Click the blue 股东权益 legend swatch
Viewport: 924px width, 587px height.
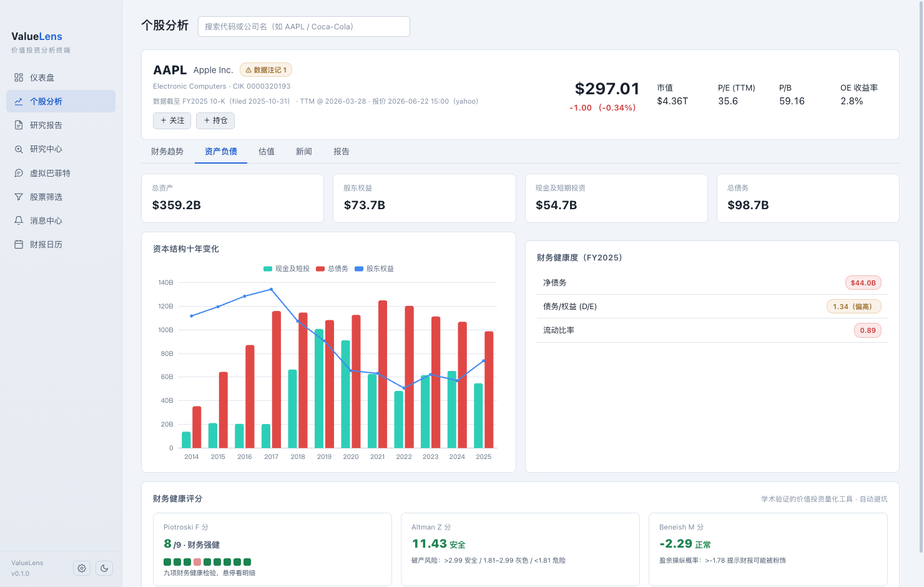point(359,269)
